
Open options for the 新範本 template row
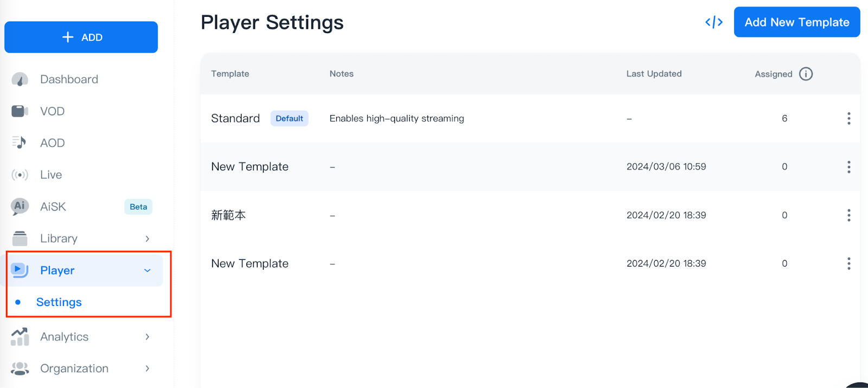click(848, 215)
